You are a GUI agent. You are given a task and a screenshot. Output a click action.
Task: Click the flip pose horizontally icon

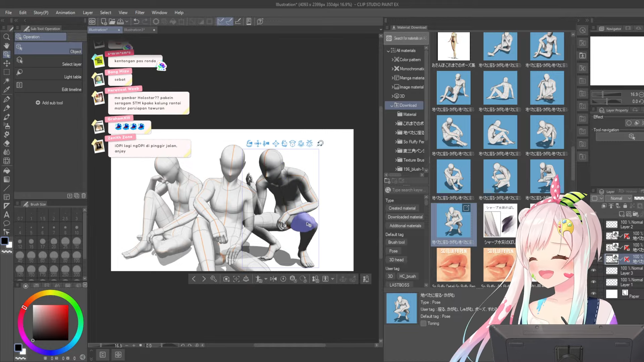[x=273, y=279]
